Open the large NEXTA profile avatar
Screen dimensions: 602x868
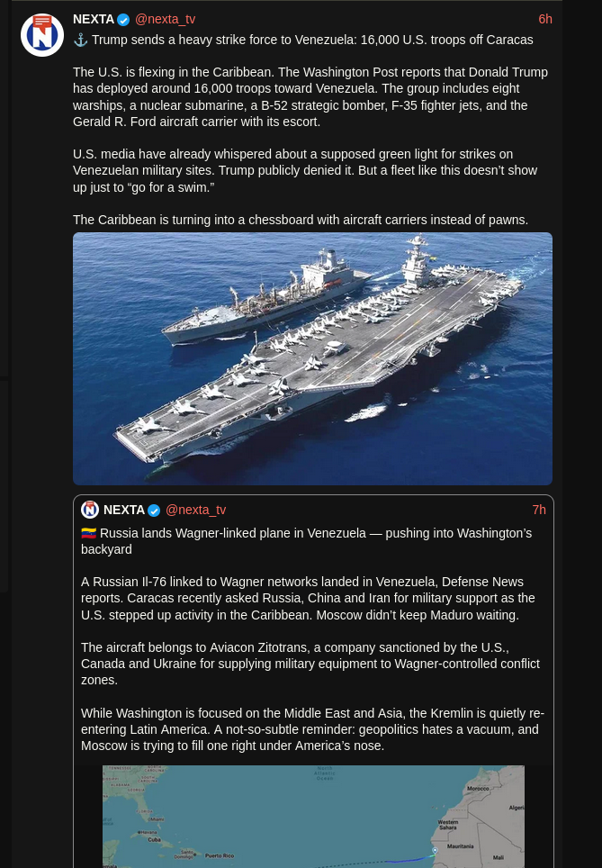tap(42, 35)
